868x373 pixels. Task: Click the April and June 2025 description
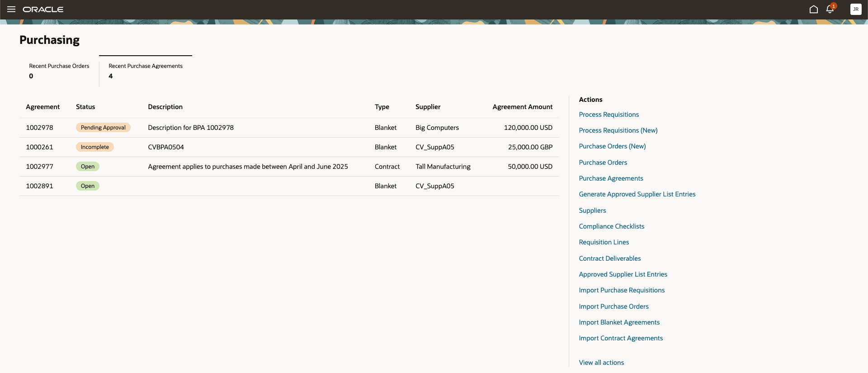pos(248,167)
